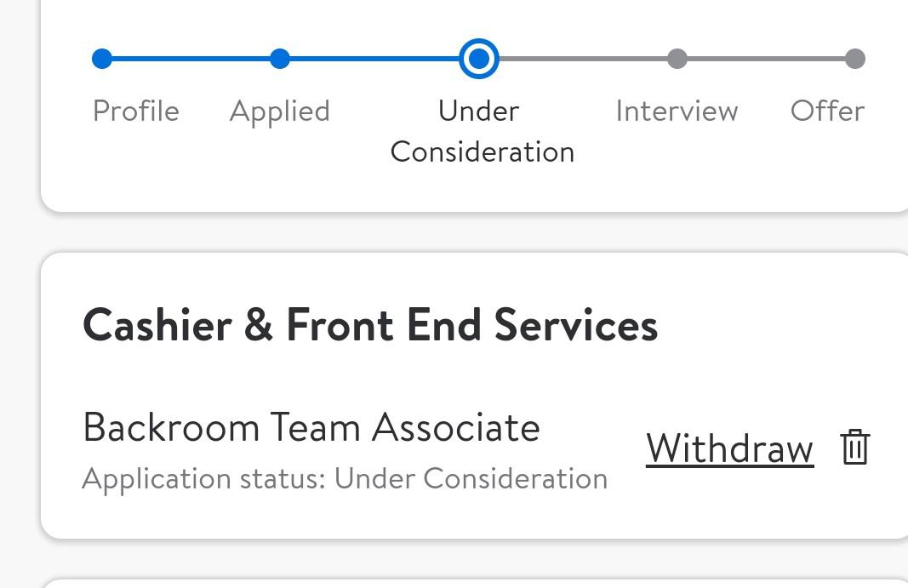Click the Under Consideration label
This screenshot has width=908, height=588.
coord(481,132)
